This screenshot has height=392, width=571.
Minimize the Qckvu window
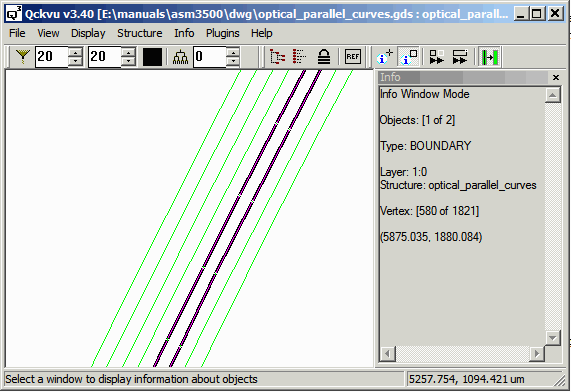point(521,14)
